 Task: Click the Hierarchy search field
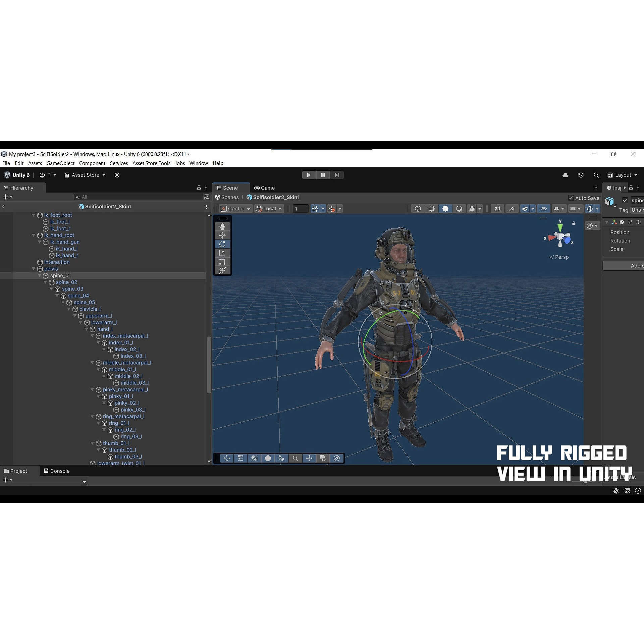click(139, 197)
